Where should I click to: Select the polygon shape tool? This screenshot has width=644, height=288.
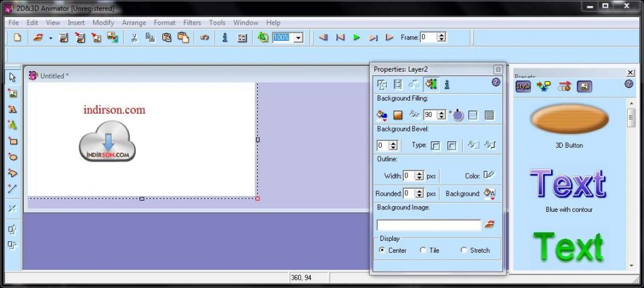click(13, 173)
